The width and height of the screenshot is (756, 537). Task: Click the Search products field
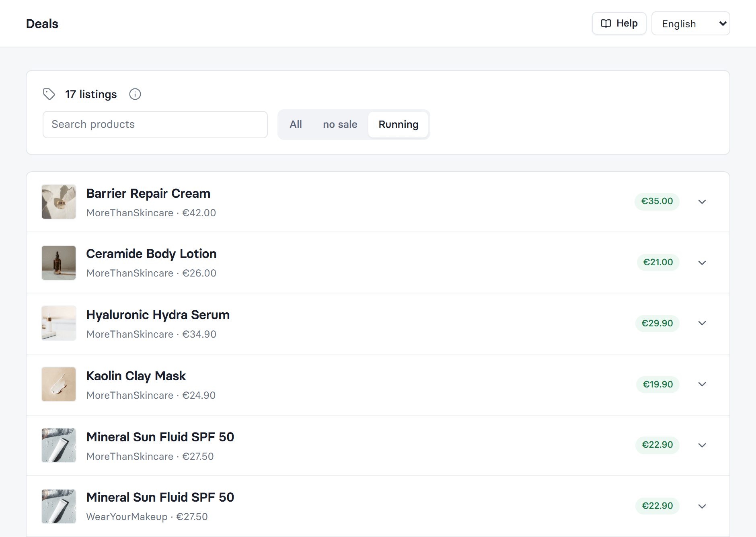coord(155,125)
